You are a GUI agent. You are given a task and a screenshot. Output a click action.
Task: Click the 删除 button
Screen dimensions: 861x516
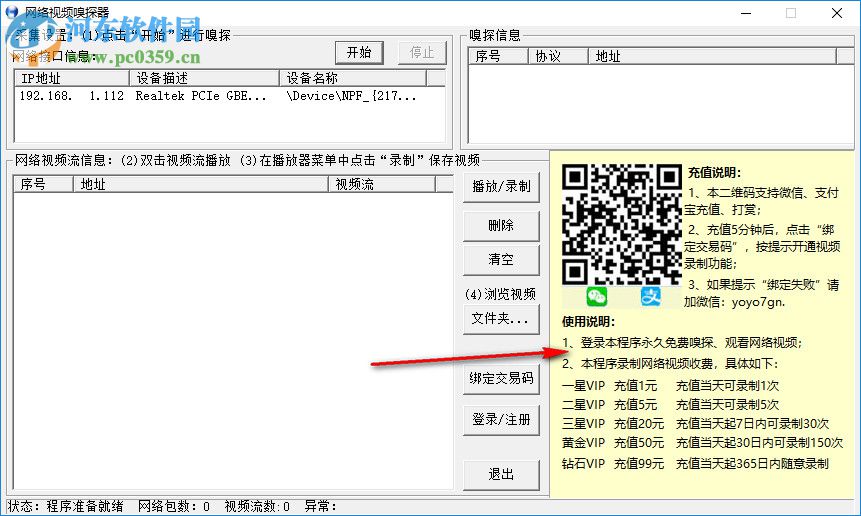(501, 226)
